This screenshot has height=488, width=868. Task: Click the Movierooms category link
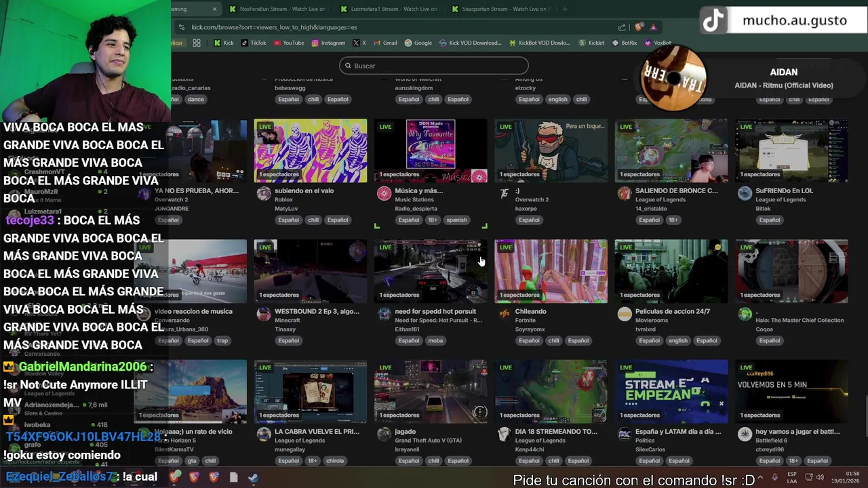(651, 320)
